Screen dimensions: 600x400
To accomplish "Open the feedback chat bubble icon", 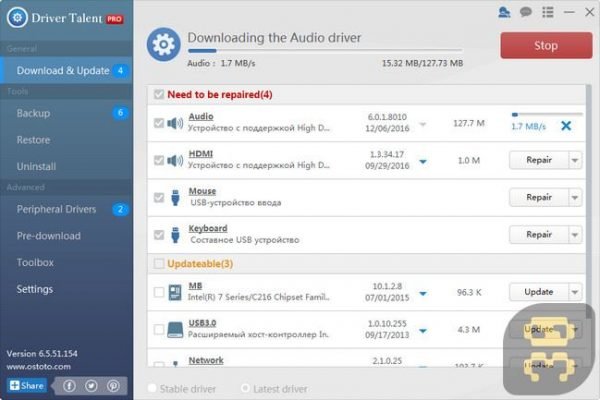I will coord(526,12).
